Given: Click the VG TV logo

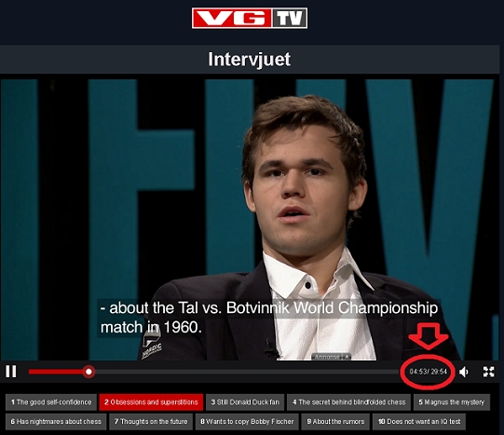Looking at the screenshot, I should coord(250,19).
